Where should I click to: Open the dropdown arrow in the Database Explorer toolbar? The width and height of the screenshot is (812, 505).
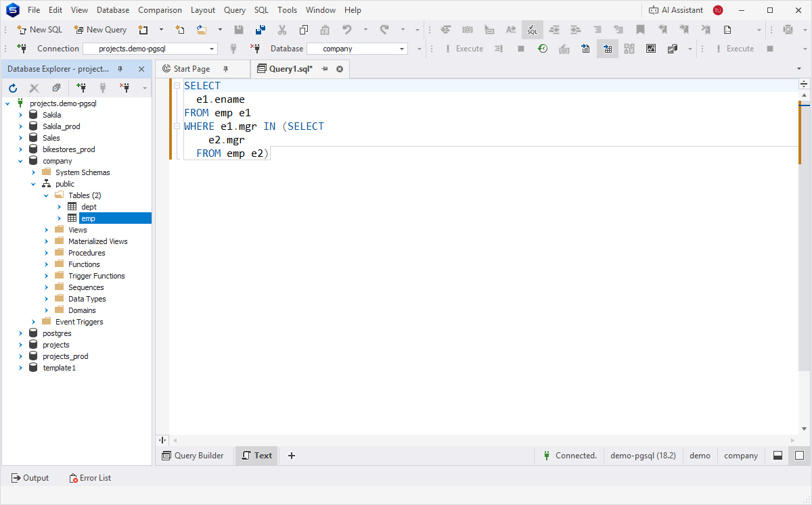click(144, 88)
